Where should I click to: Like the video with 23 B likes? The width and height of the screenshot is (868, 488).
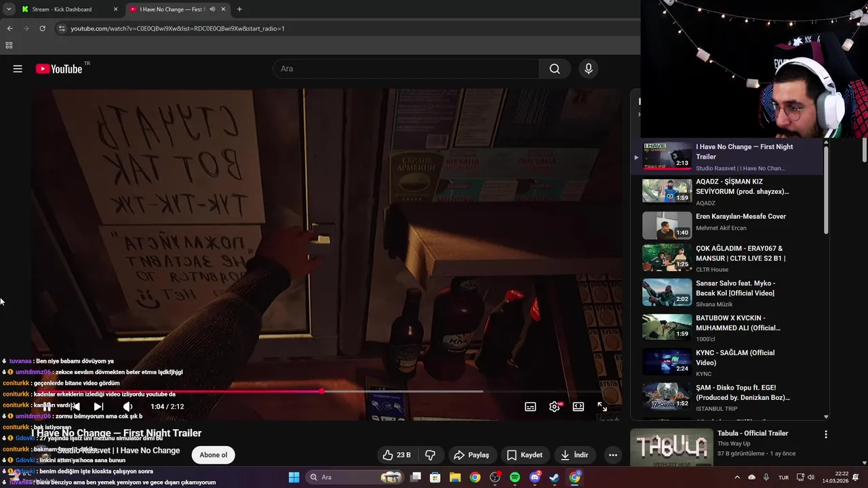pos(397,455)
